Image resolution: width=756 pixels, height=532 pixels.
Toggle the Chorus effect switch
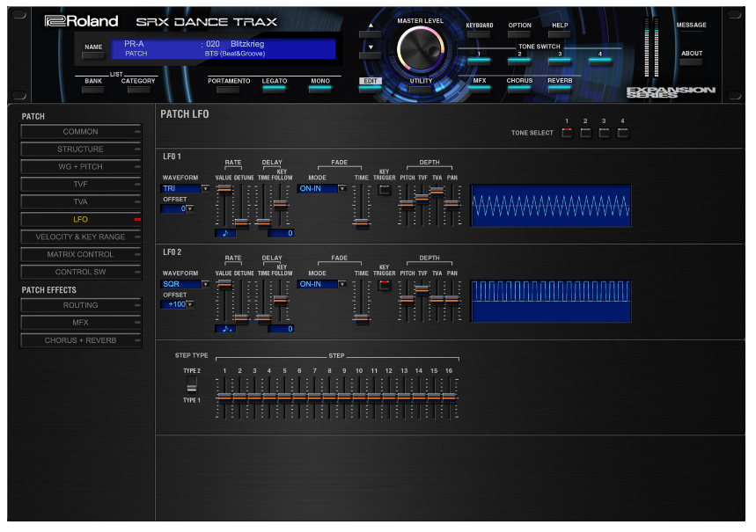tap(519, 89)
